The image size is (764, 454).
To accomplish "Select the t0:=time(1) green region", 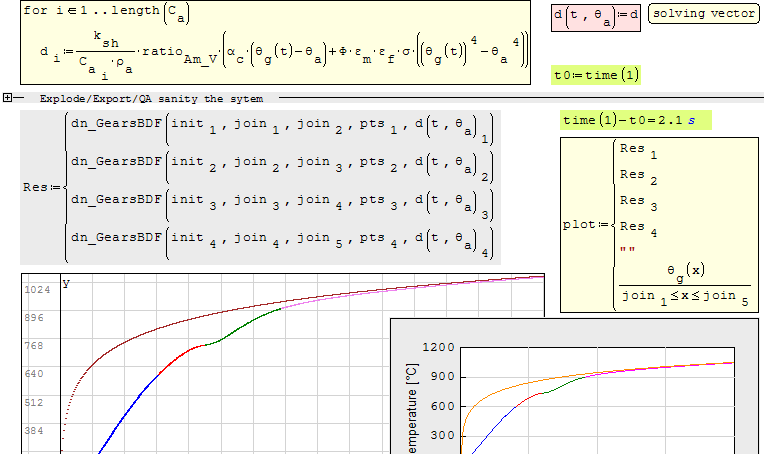I will [597, 75].
